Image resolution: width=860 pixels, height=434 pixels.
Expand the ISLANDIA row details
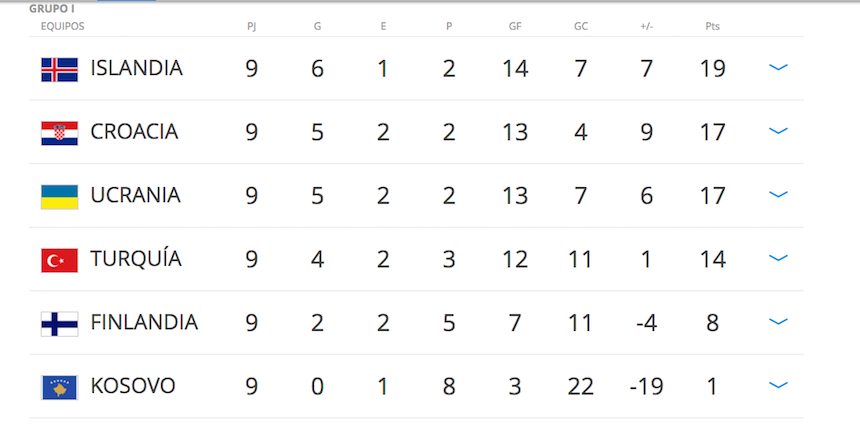(778, 68)
